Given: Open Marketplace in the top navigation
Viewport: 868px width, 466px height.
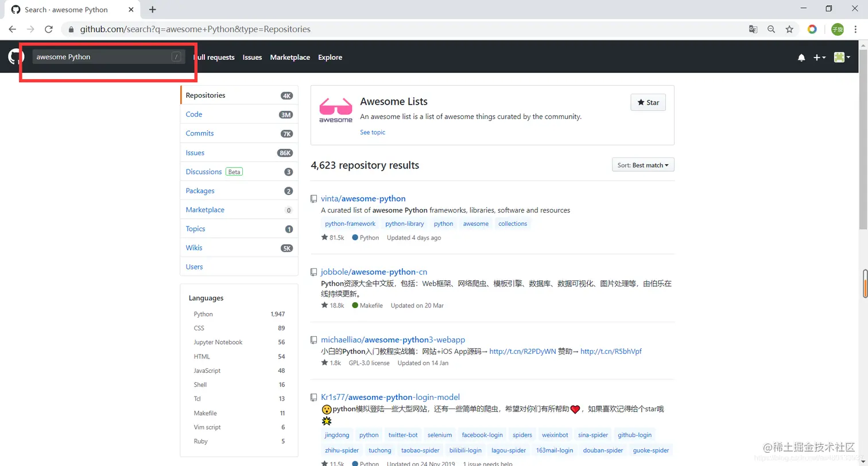Looking at the screenshot, I should [x=290, y=57].
